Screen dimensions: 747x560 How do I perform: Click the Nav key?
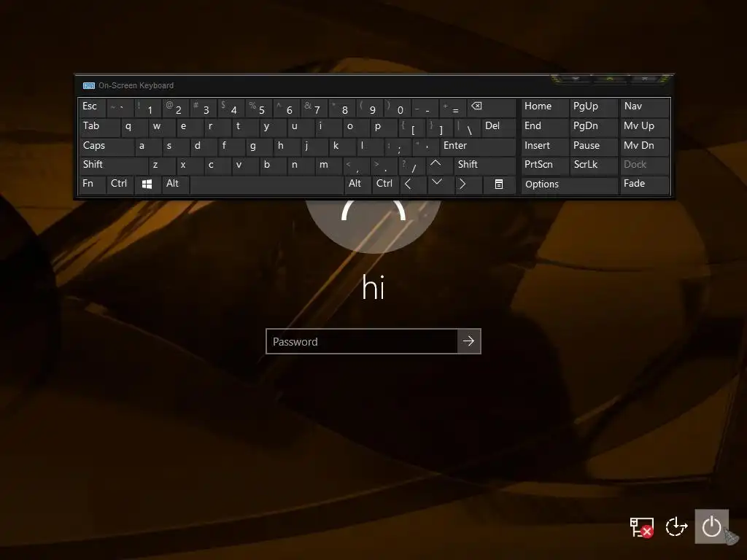[645, 108]
